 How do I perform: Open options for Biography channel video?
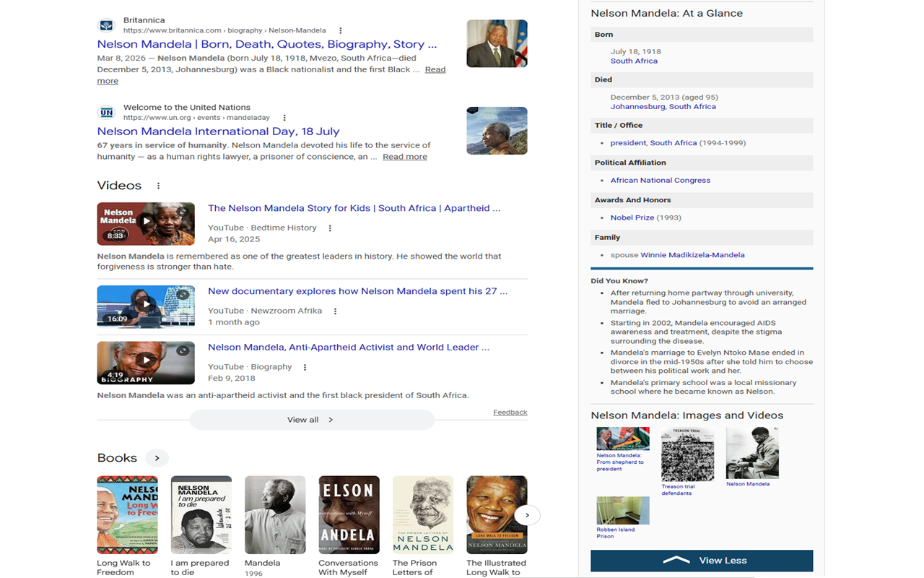coord(305,367)
